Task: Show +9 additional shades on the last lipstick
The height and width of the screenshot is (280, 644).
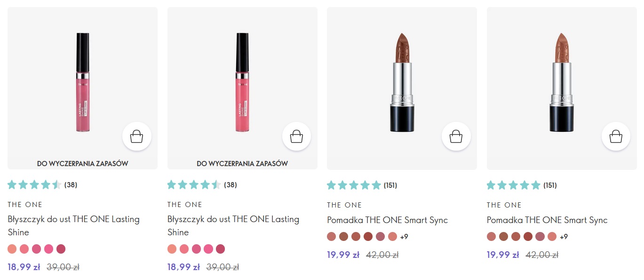Action: (564, 237)
